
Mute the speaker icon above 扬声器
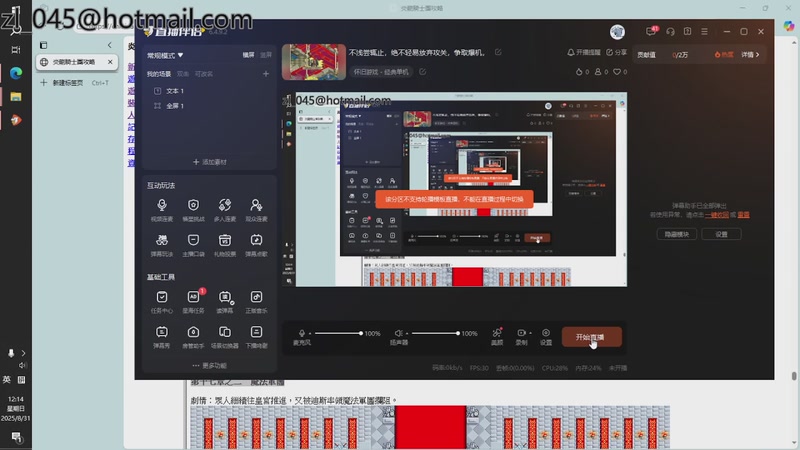[398, 333]
